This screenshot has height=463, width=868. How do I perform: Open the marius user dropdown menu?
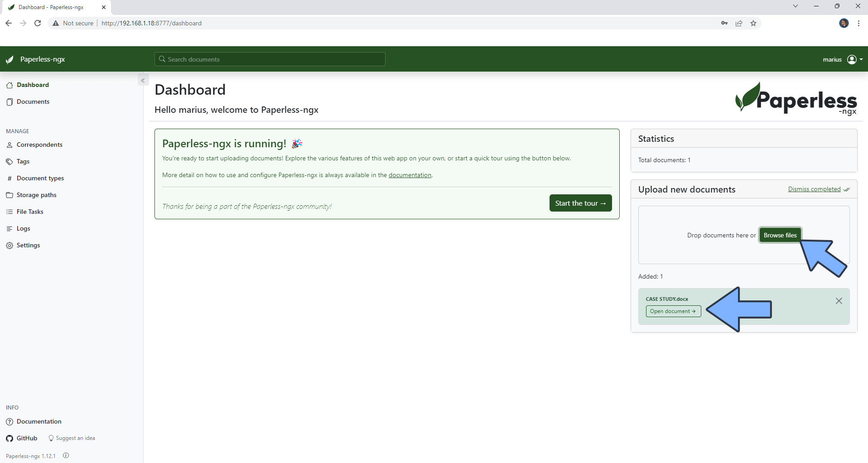[x=843, y=59]
